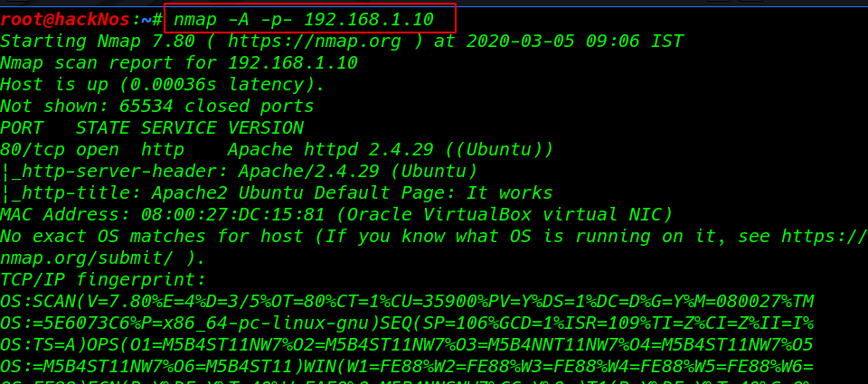
Task: Click the OS:SCAN fingerprint line
Action: click(407, 302)
